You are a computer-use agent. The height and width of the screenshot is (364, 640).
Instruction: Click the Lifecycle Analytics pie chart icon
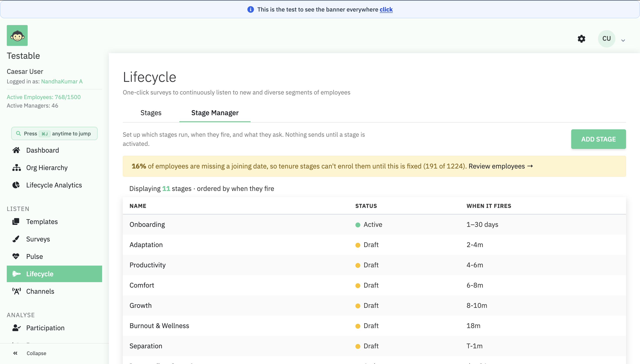(16, 185)
